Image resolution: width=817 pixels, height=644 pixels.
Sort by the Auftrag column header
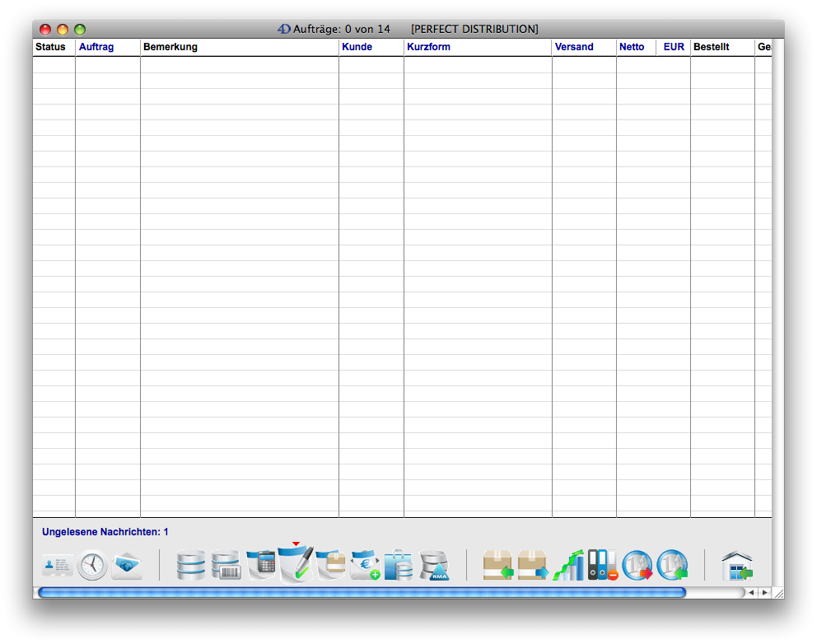click(96, 47)
